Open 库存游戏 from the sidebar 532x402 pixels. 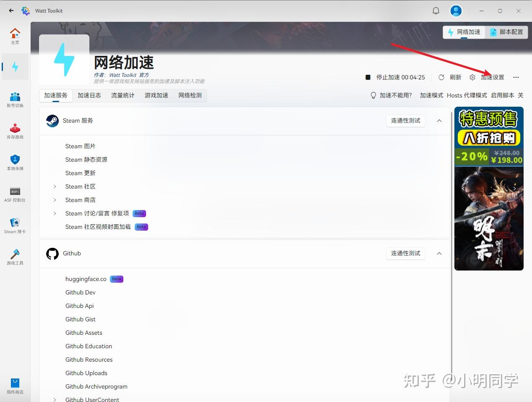point(15,130)
